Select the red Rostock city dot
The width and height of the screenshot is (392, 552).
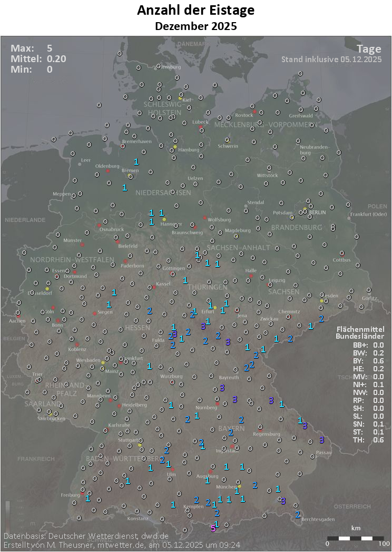coord(254,112)
